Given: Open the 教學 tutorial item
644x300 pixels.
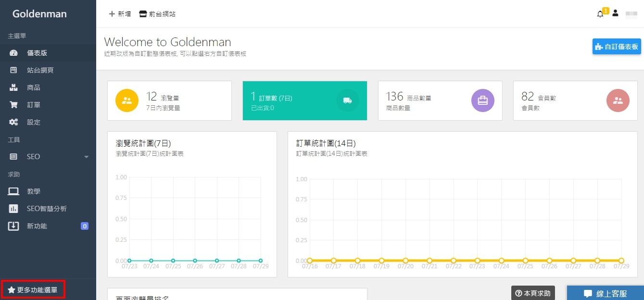Looking at the screenshot, I should pyautogui.click(x=48, y=191).
